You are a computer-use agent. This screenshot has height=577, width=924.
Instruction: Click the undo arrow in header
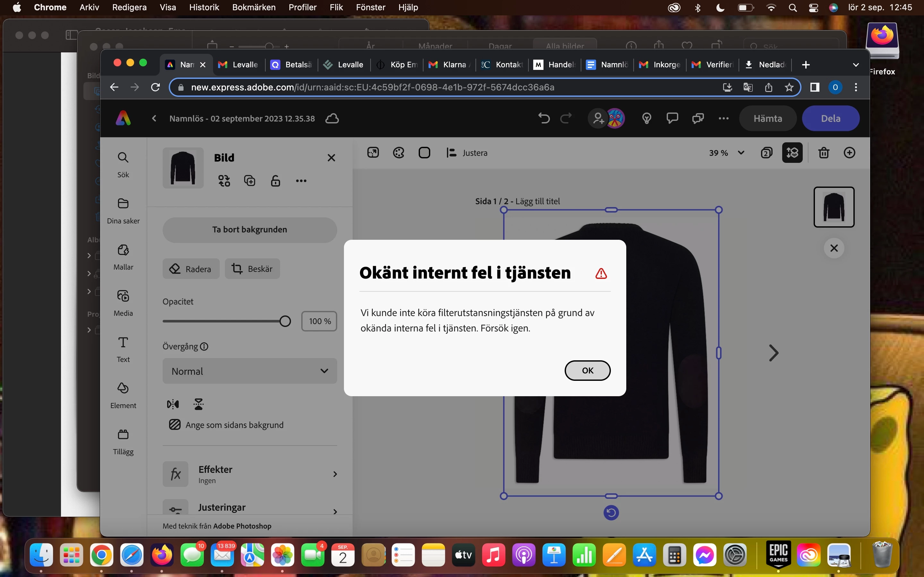[544, 118]
